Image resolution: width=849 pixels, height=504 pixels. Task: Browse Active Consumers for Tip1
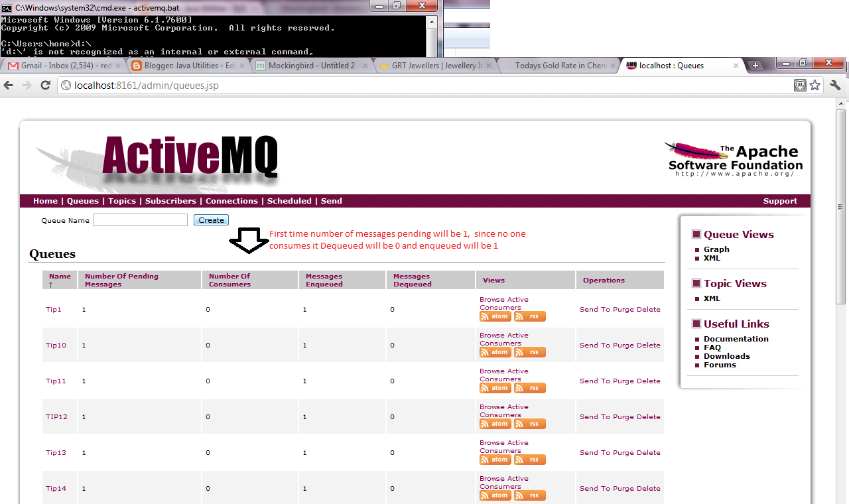click(503, 303)
